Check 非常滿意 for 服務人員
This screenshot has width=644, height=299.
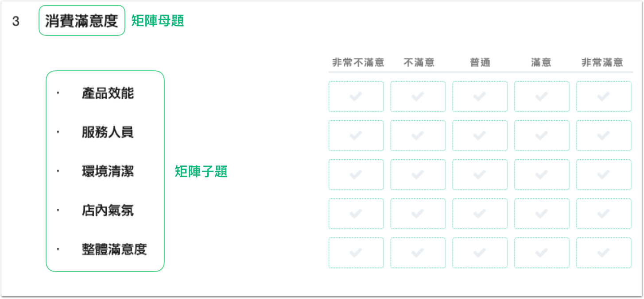point(604,135)
